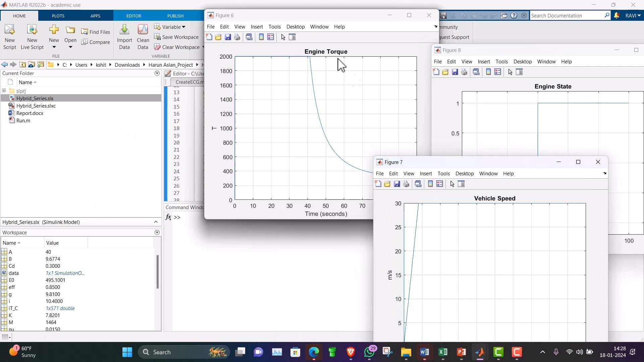Image resolution: width=644 pixels, height=362 pixels.
Task: Open the Open dropdown arrow
Action: (x=70, y=47)
